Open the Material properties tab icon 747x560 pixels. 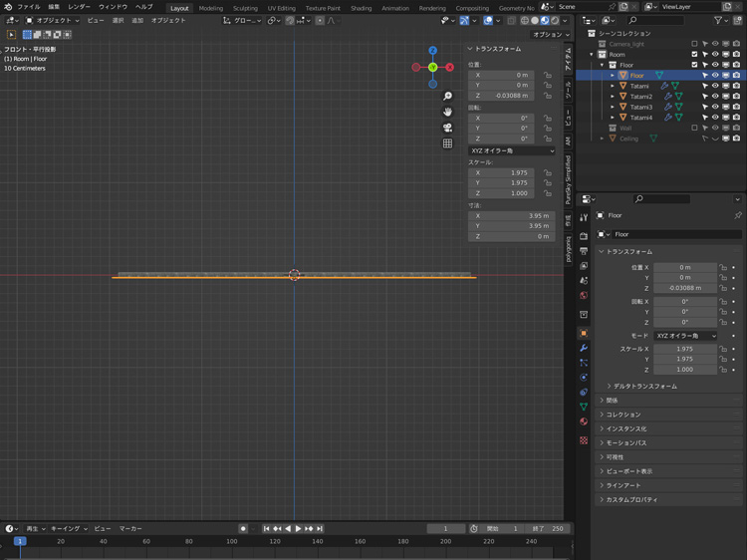click(584, 421)
